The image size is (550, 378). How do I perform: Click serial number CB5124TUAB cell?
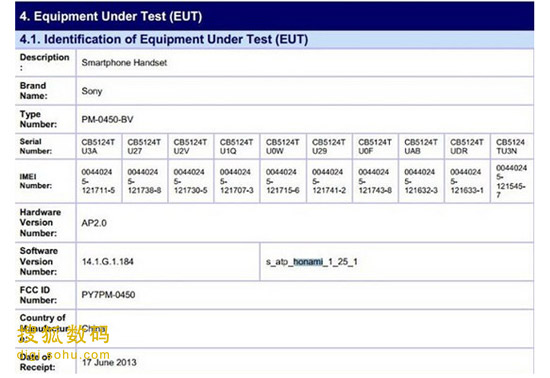(421, 147)
